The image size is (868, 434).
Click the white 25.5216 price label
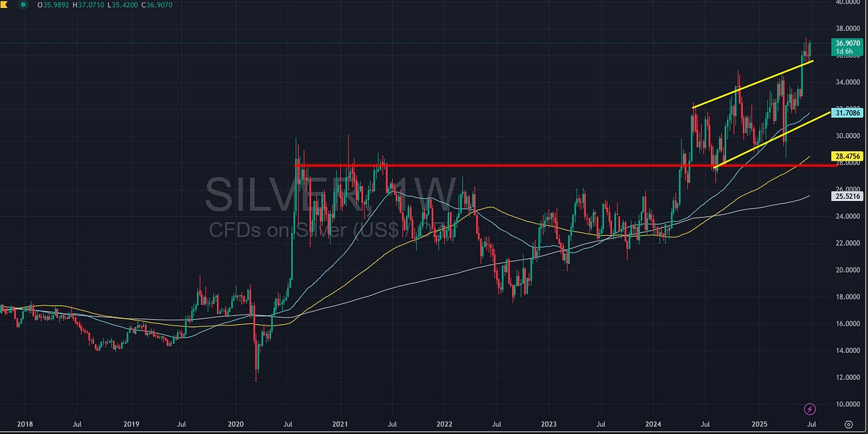[847, 196]
